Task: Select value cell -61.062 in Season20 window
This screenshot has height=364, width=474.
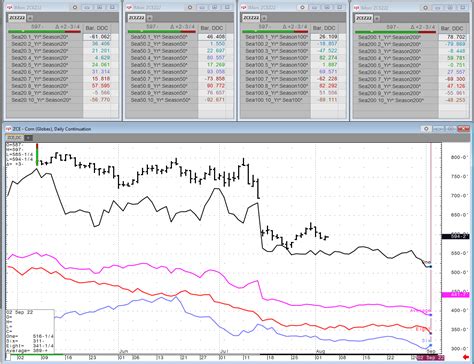Action: point(97,37)
